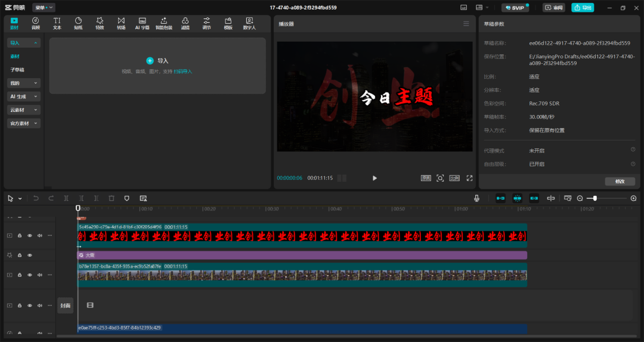Select the purple 大雾 effect clip

click(x=302, y=256)
